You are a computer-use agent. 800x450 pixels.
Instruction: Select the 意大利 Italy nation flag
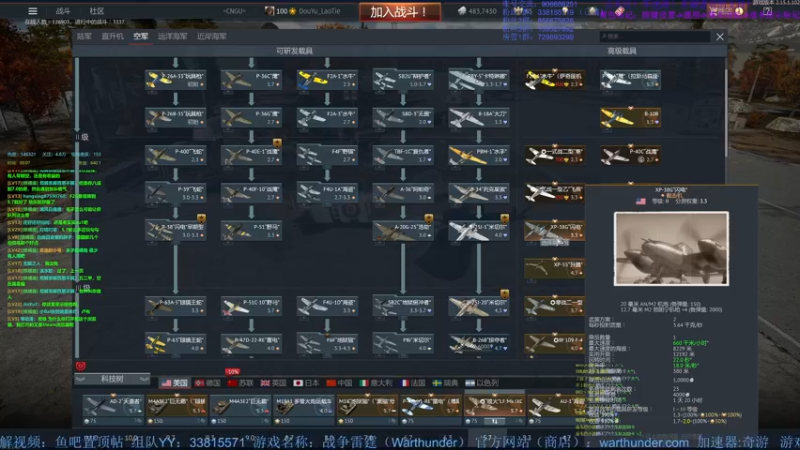coord(376,383)
